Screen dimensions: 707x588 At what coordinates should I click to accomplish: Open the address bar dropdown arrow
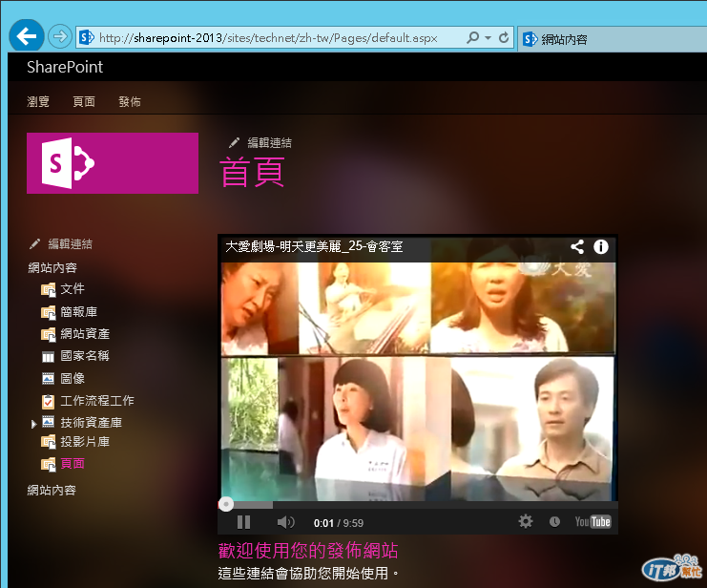488,38
